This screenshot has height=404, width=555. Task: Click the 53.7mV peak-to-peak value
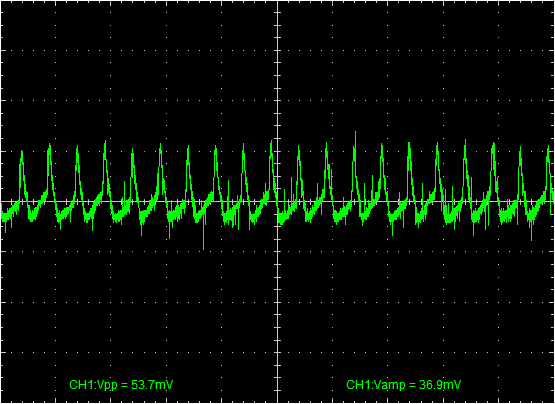point(152,385)
